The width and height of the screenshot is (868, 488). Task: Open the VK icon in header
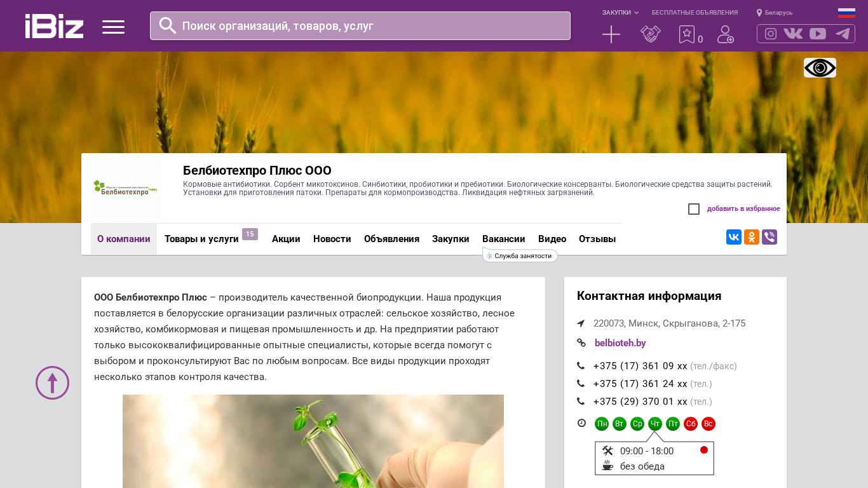point(793,34)
